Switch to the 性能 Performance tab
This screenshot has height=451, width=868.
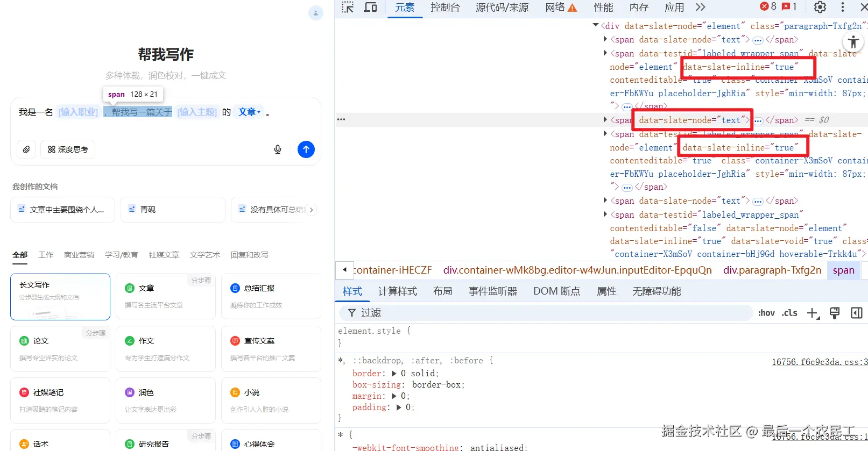tap(603, 8)
